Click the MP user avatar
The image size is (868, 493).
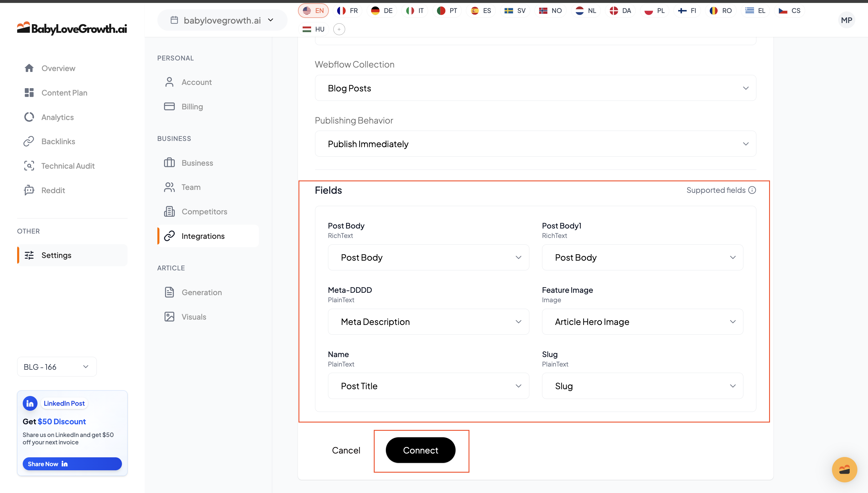pyautogui.click(x=846, y=20)
